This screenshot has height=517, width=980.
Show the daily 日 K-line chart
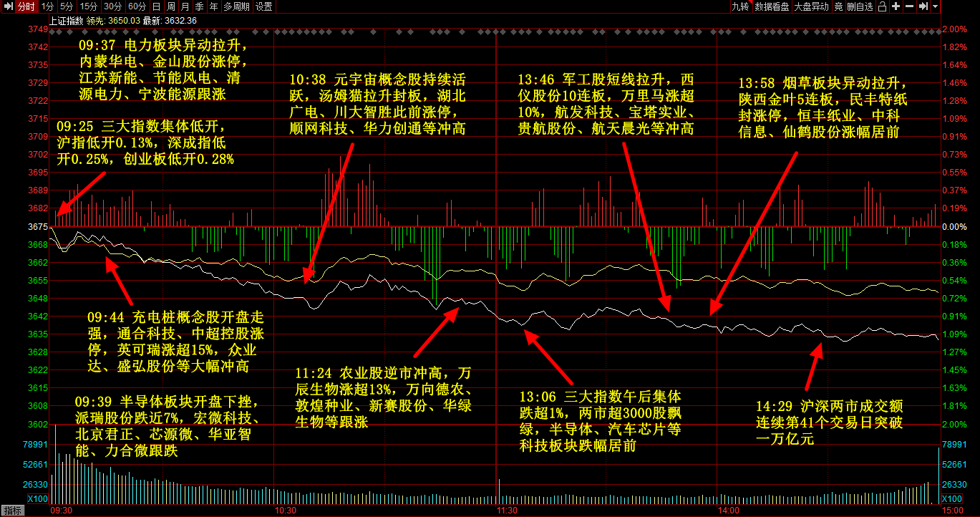(x=156, y=6)
